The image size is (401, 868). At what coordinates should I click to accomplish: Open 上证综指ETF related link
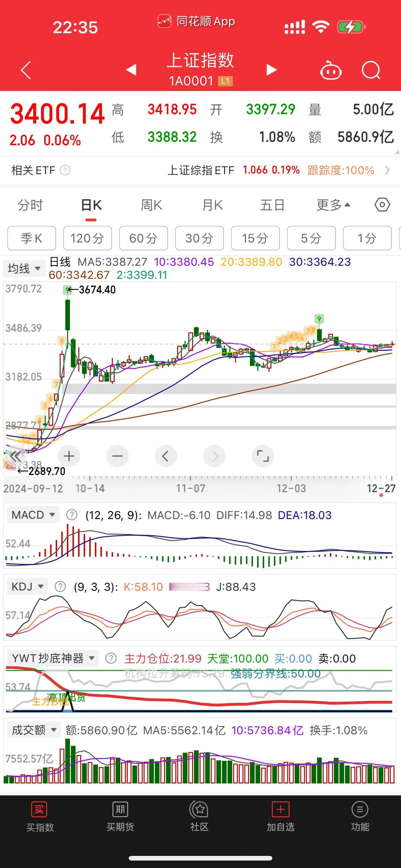(201, 170)
